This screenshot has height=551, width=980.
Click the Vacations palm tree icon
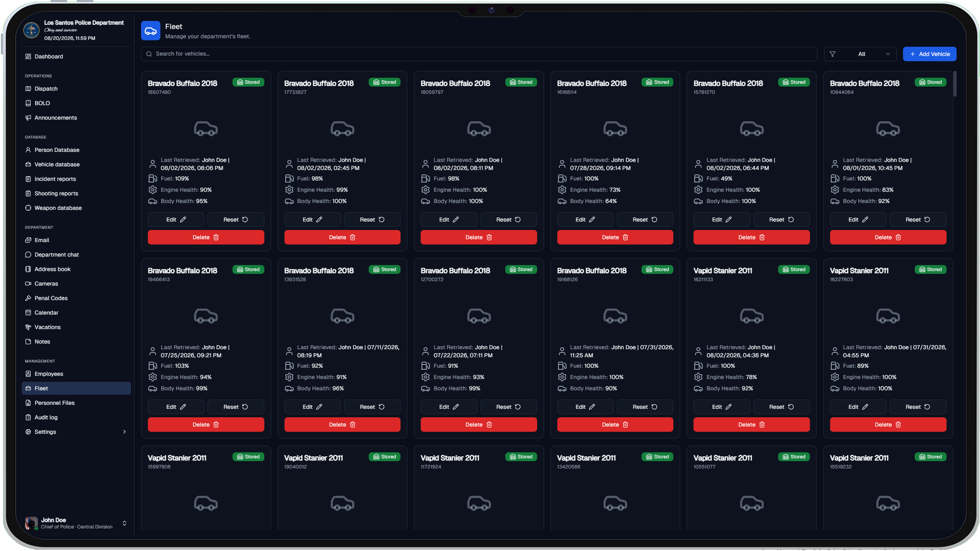(28, 327)
